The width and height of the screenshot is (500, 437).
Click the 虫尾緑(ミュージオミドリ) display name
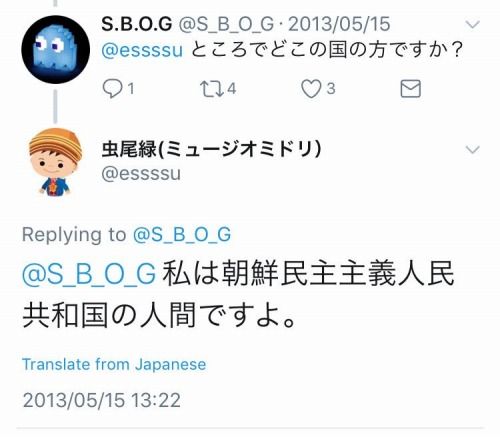(211, 149)
